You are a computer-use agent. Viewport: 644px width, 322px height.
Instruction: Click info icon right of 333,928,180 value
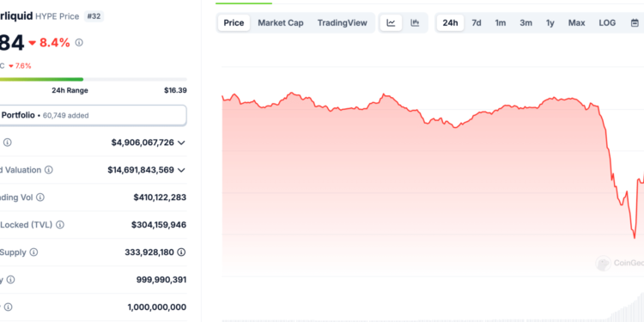(x=181, y=252)
